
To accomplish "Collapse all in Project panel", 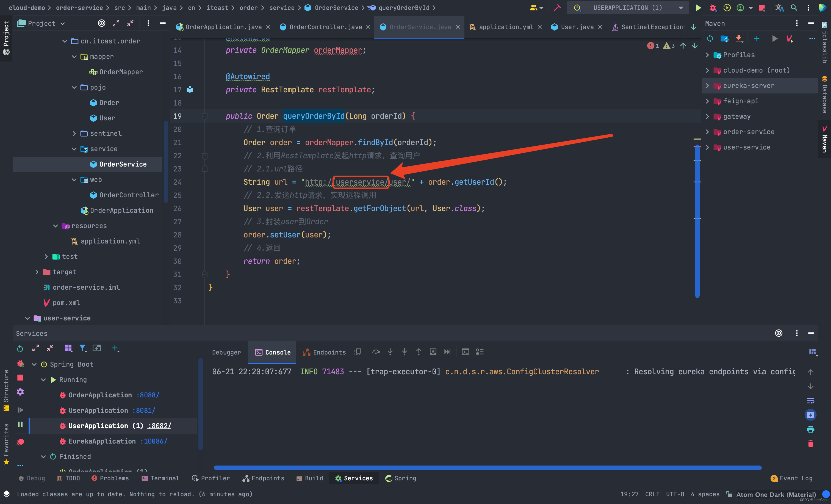I will [x=130, y=23].
